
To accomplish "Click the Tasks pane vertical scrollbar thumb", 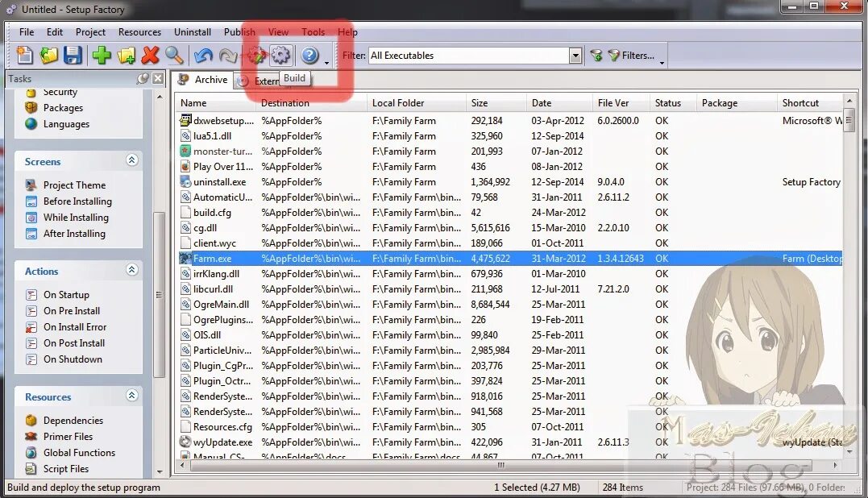I will 159,294.
